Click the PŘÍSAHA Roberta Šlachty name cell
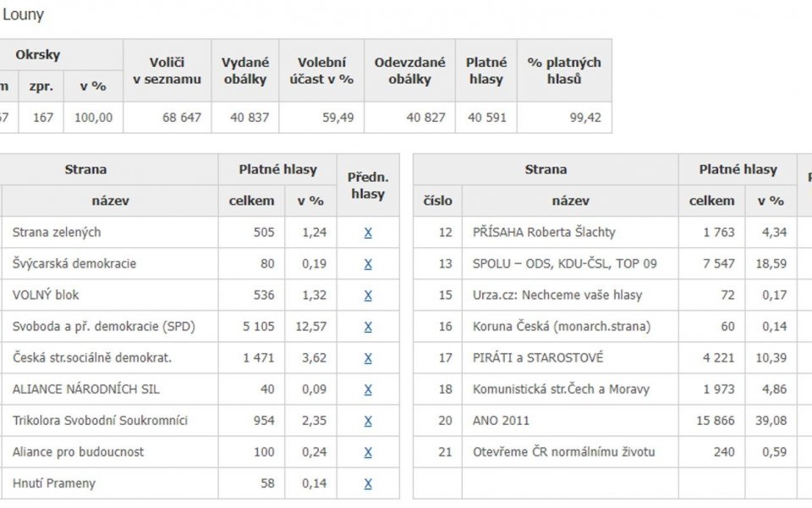 coord(570,232)
